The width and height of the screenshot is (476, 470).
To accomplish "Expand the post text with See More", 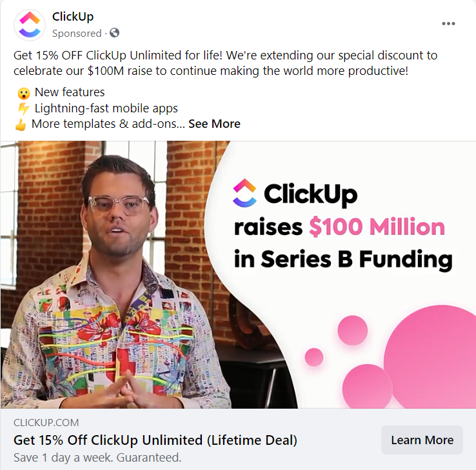I will 214,123.
